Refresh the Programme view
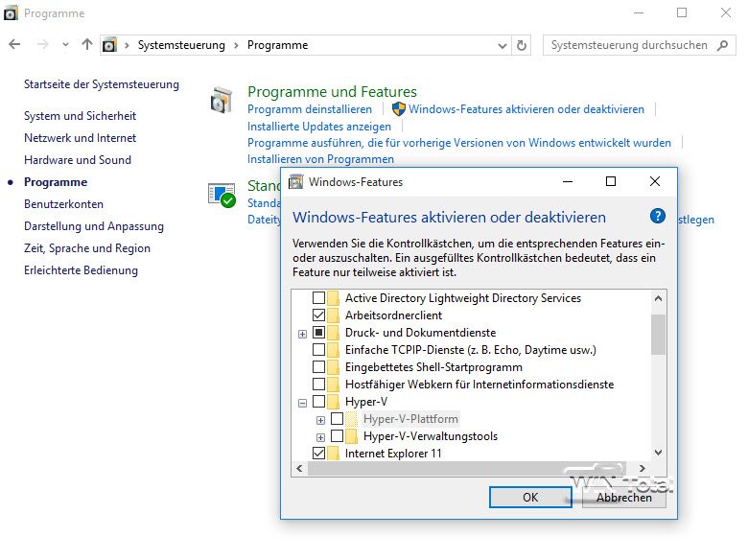This screenshot has width=748, height=560. click(x=522, y=45)
